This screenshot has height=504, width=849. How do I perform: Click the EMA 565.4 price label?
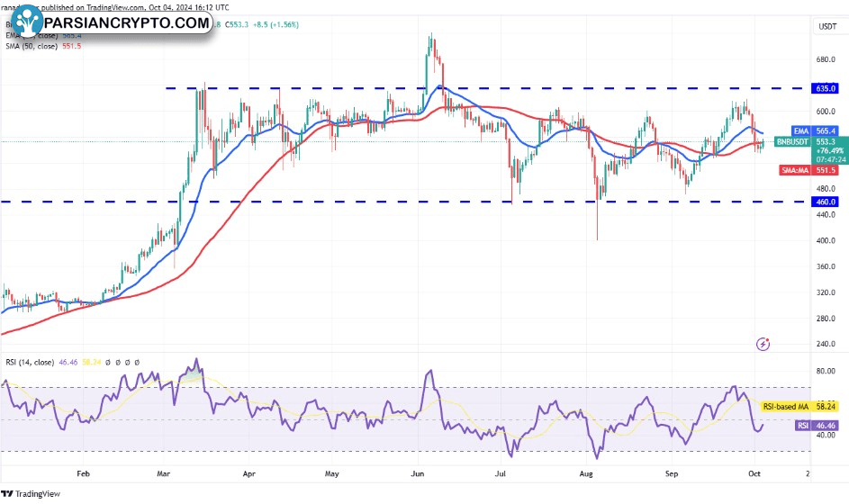point(815,131)
